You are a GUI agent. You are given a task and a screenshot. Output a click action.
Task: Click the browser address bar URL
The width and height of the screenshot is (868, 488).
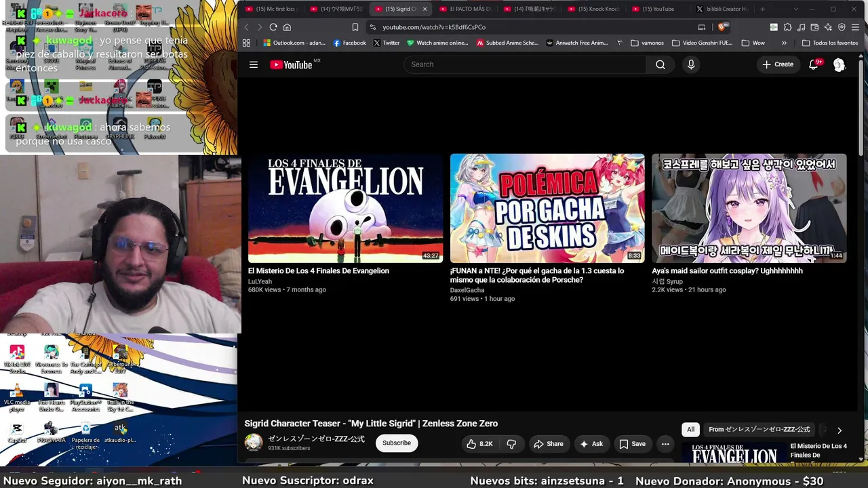pos(434,27)
